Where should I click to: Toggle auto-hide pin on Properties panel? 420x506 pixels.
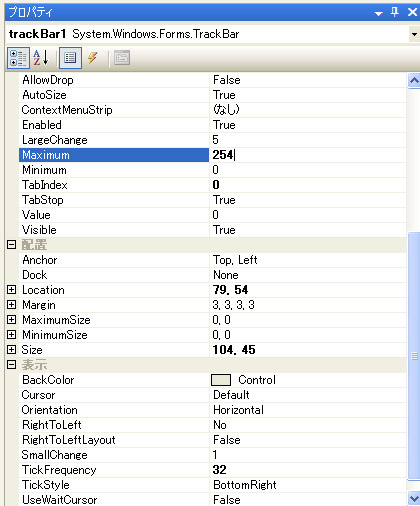pos(395,12)
